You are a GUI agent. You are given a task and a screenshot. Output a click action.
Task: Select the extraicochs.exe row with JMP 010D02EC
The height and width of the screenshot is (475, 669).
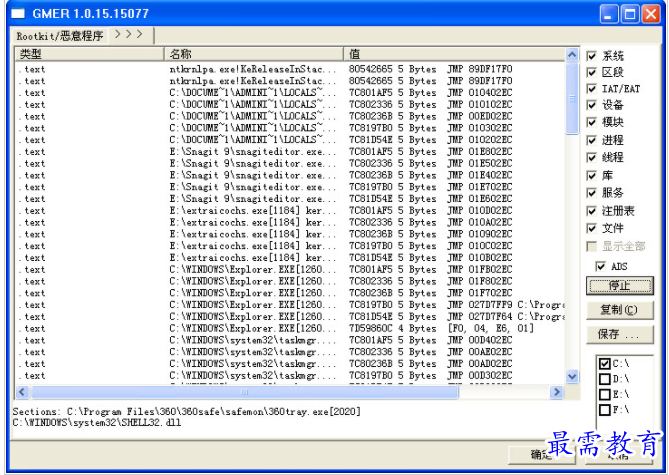pos(290,210)
